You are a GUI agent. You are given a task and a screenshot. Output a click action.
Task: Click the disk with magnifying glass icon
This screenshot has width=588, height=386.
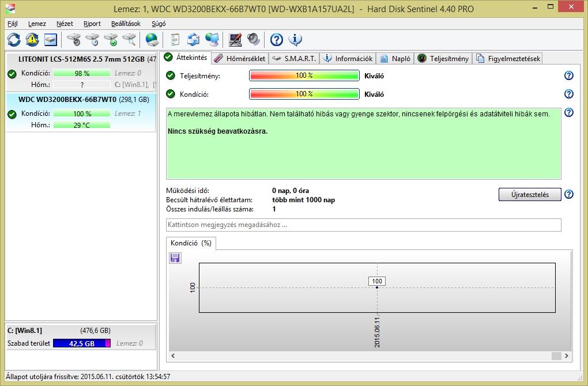(x=129, y=39)
